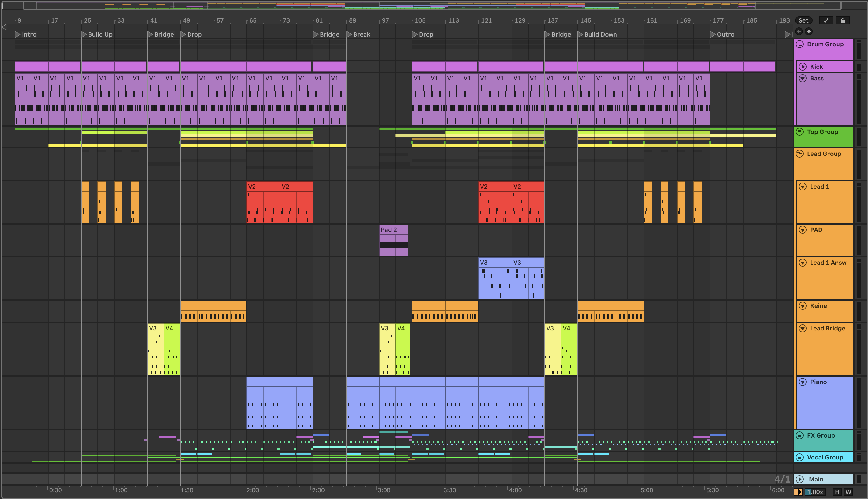Click the Set locator button
This screenshot has width=868, height=499.
point(803,21)
